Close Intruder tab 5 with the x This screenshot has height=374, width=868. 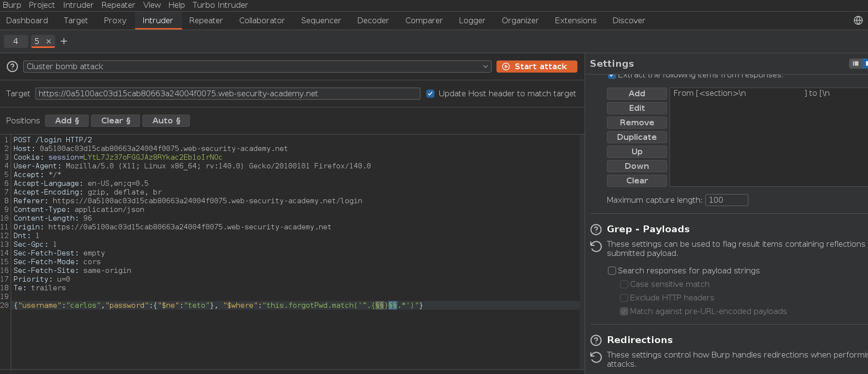[48, 42]
